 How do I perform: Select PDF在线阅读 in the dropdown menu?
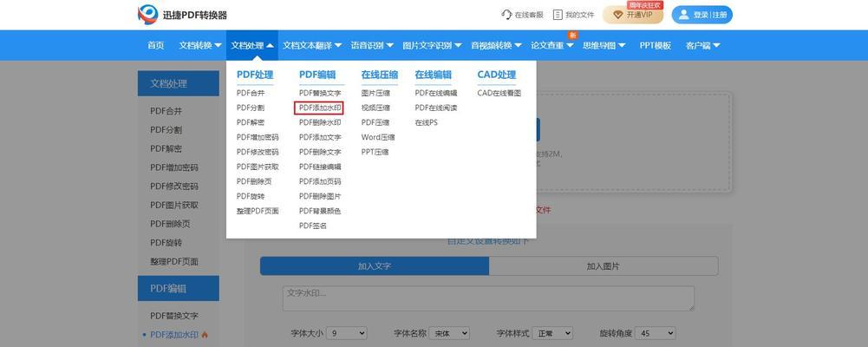pyautogui.click(x=436, y=108)
